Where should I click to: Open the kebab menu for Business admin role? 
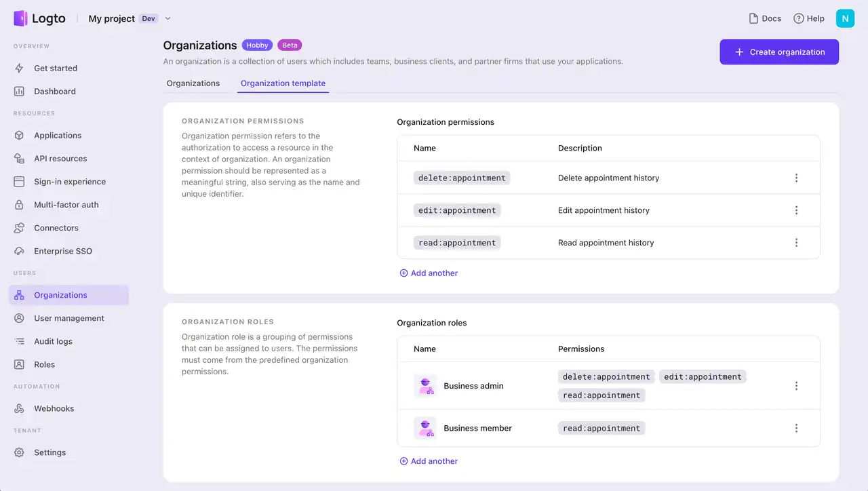[x=796, y=385]
